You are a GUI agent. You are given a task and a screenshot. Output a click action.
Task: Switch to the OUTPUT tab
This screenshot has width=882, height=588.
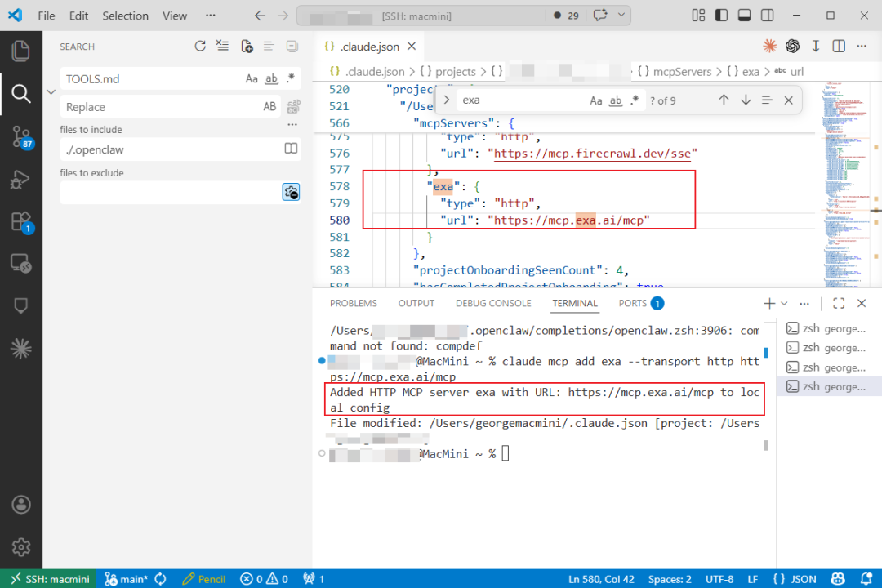tap(416, 303)
